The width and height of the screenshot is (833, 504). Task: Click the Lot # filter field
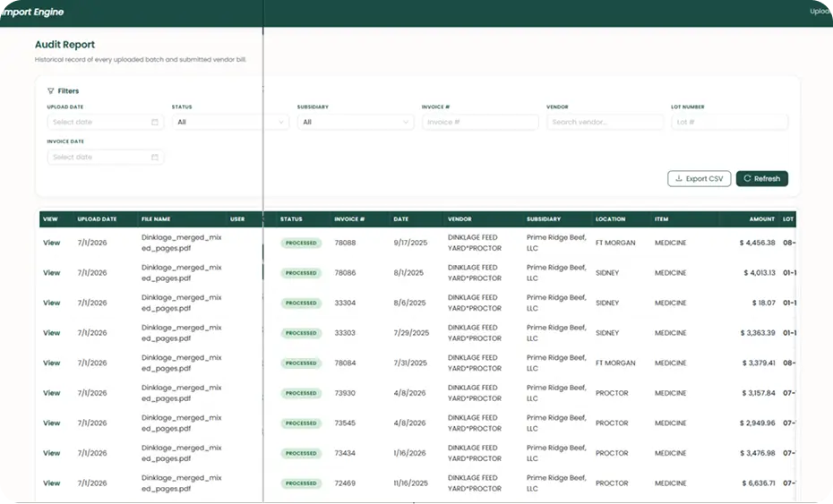point(729,122)
